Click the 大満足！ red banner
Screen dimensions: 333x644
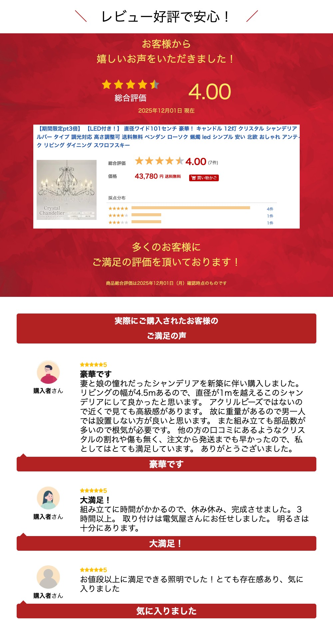pyautogui.click(x=166, y=543)
